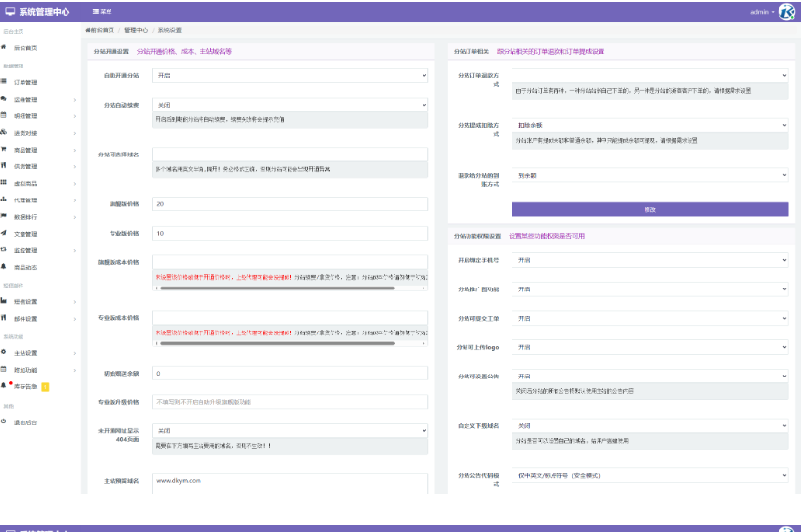Viewport: 801px width, 532px height.
Task: Click the 旗舰版价格 input field
Action: coord(289,204)
